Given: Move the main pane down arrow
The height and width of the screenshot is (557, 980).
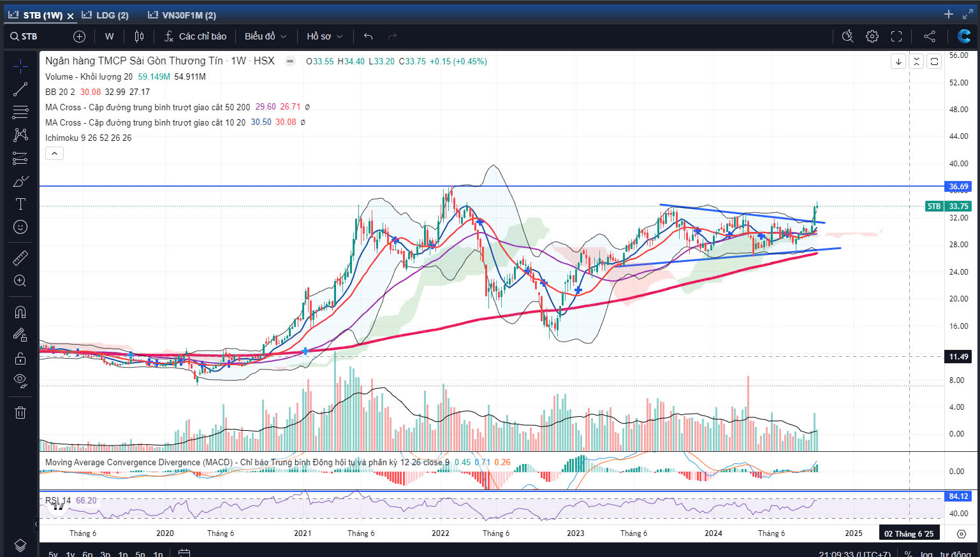Looking at the screenshot, I should coord(898,61).
